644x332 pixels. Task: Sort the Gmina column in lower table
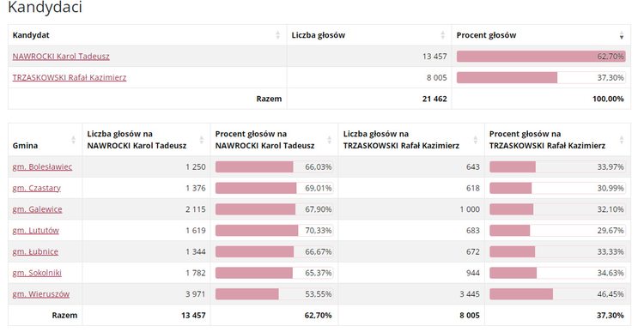tap(46, 140)
